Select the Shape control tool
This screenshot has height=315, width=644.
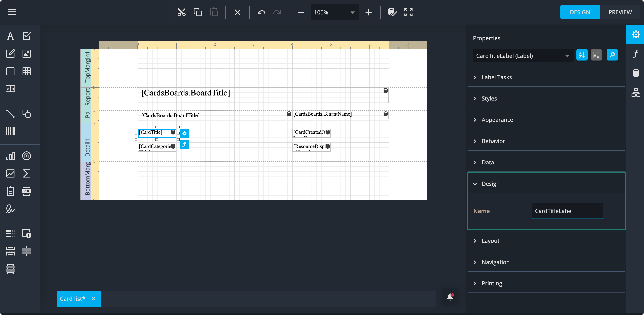coord(27,114)
